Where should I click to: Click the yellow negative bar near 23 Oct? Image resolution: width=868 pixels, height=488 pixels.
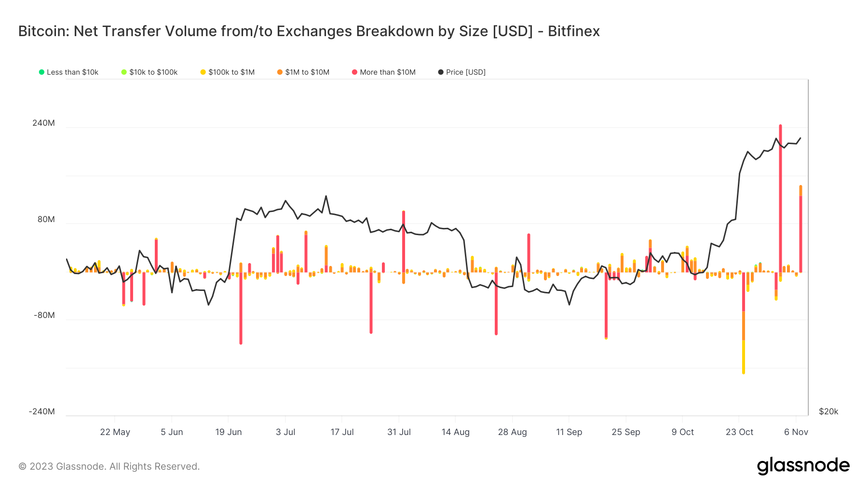coord(744,356)
